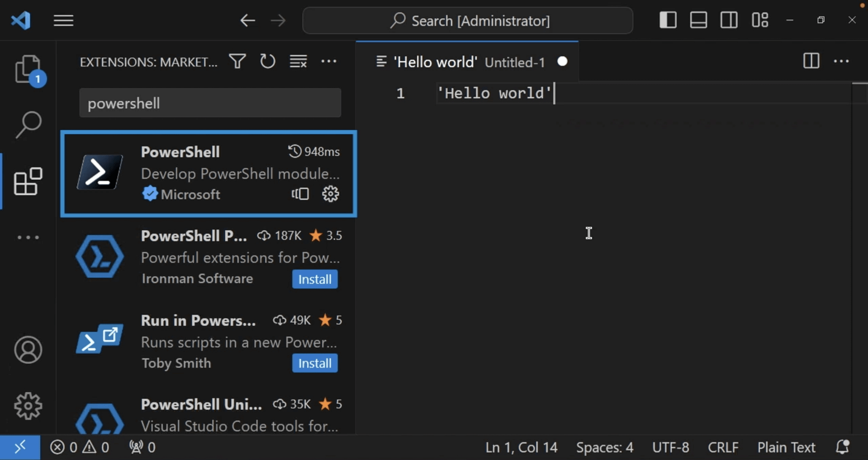Viewport: 868px width, 460px height.
Task: Open notifications bell in status bar
Action: click(x=843, y=447)
